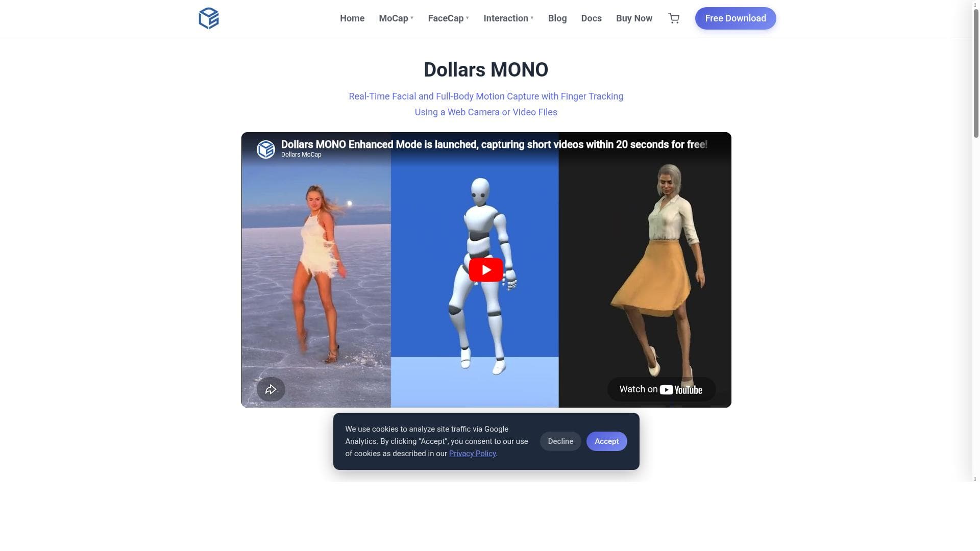
Task: Click the page vertical scrollbar thumb
Action: [976, 73]
